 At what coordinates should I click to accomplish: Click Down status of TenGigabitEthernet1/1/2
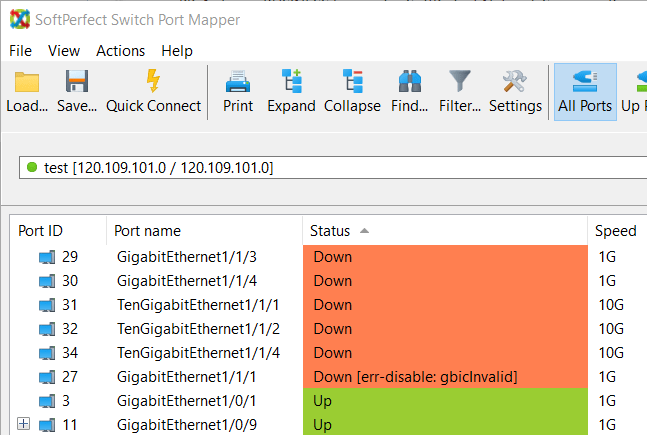445,329
